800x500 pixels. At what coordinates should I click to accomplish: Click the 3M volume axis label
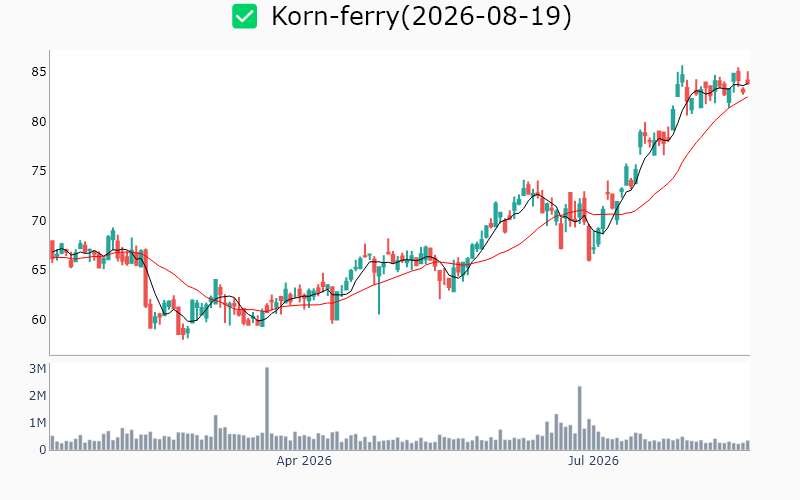38,369
